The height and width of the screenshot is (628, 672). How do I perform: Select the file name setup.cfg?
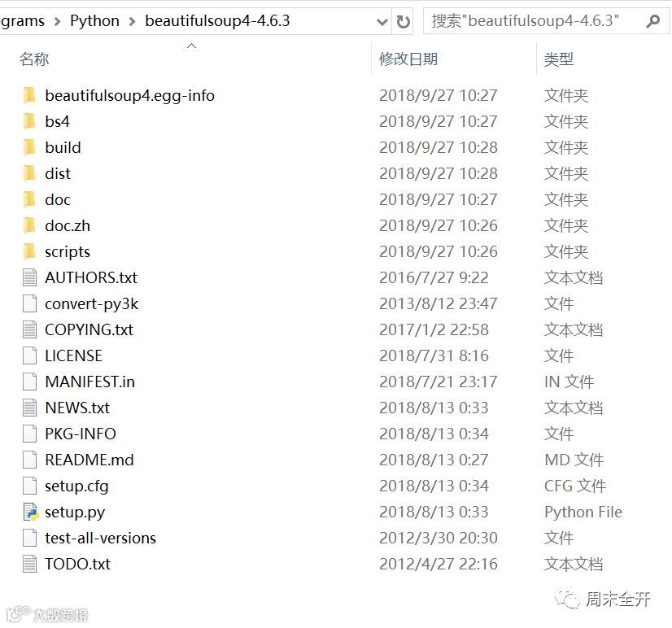76,486
